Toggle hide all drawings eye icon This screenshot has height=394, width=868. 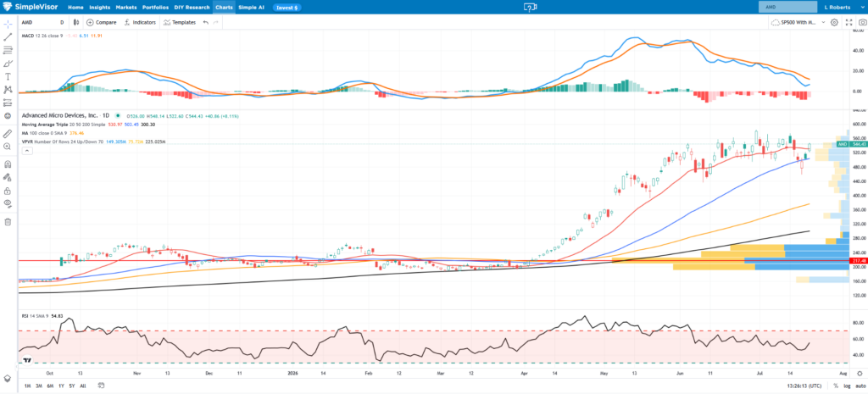point(8,203)
